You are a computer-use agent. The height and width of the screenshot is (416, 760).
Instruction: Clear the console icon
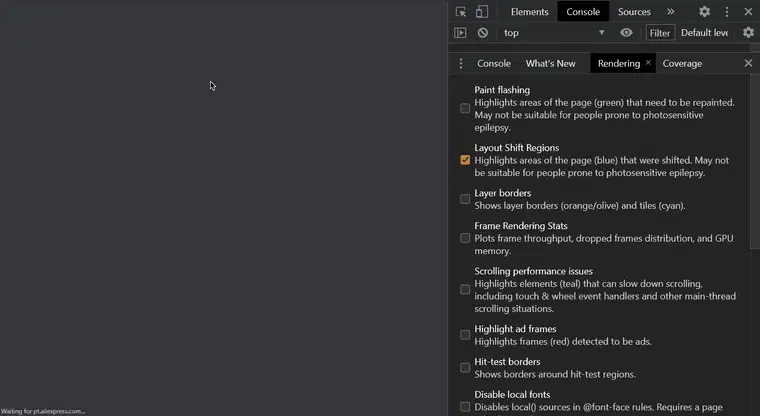482,32
